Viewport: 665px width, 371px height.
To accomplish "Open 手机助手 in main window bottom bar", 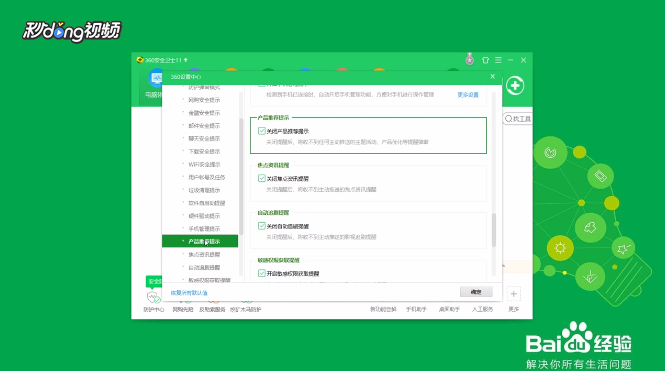I will (416, 310).
